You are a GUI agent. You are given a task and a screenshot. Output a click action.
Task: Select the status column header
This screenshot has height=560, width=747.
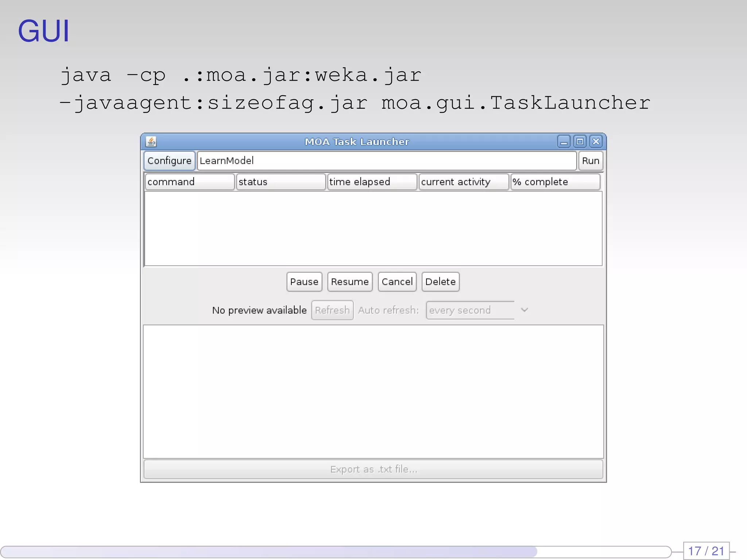[x=281, y=182]
